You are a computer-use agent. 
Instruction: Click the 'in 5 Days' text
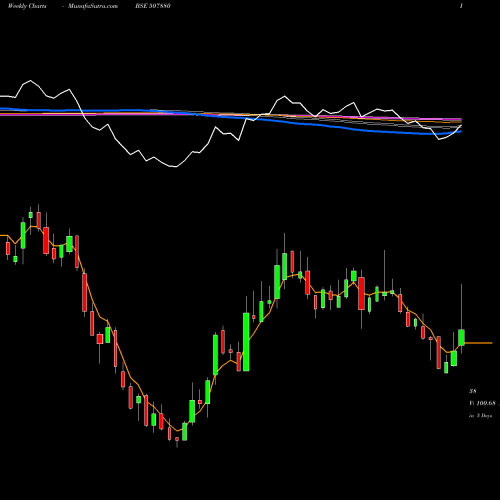(481, 416)
